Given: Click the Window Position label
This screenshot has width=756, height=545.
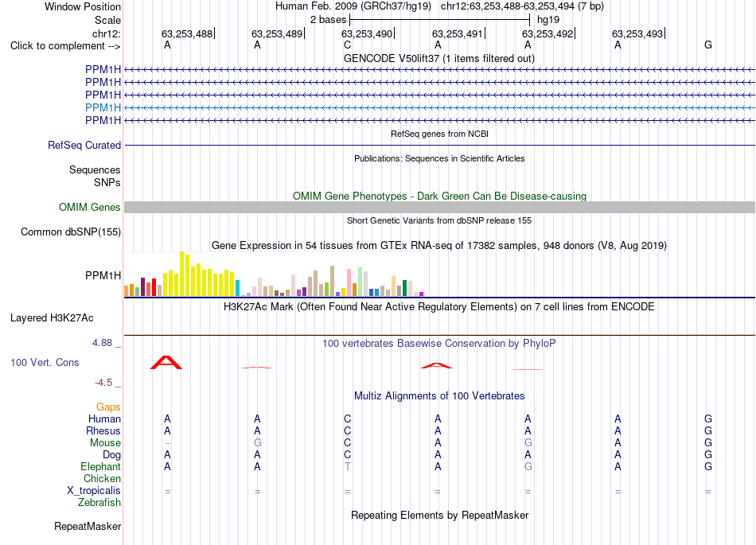Looking at the screenshot, I should click(83, 6).
